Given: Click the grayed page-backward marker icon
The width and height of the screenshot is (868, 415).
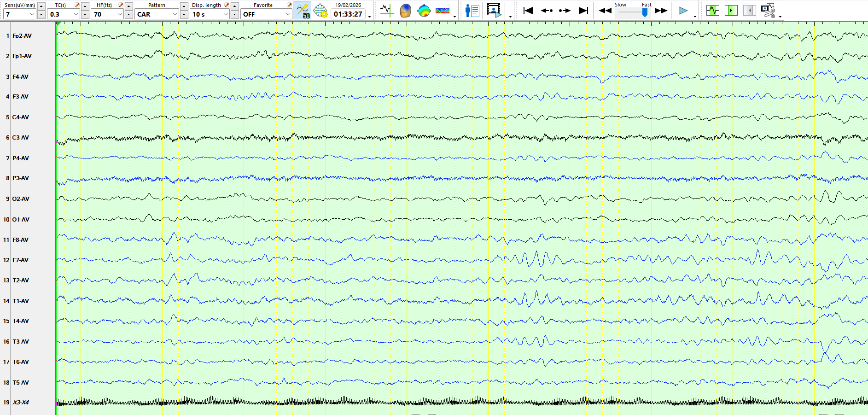Looking at the screenshot, I should pos(750,10).
